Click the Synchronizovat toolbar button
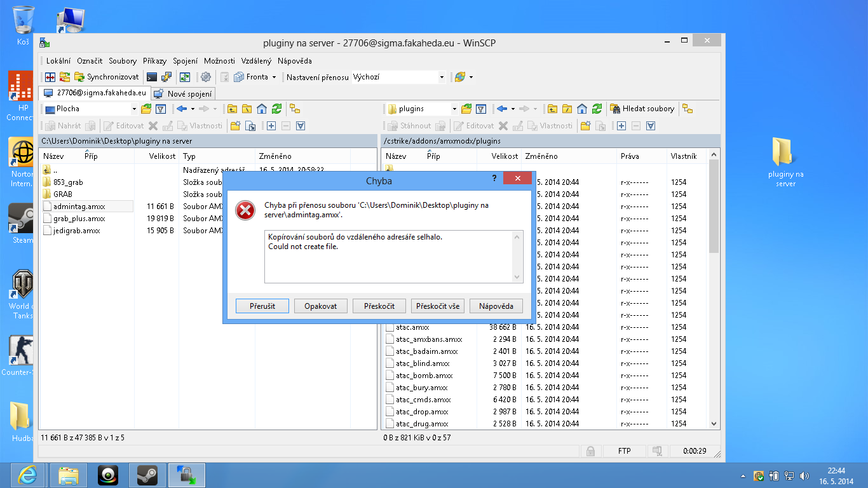 tap(107, 77)
